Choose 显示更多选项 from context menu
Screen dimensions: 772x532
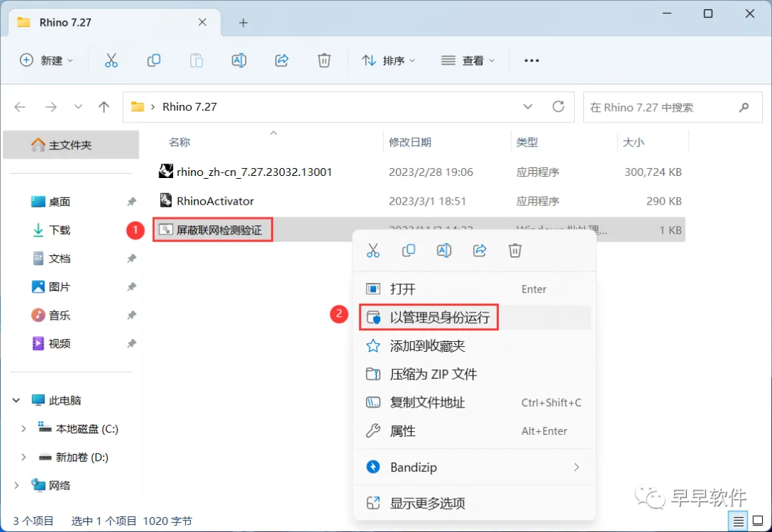475,503
